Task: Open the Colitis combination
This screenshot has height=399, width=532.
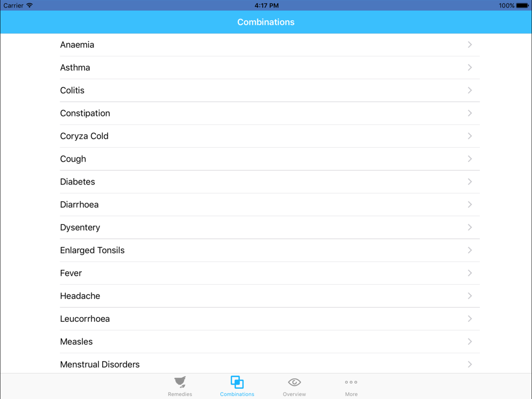Action: [270, 90]
